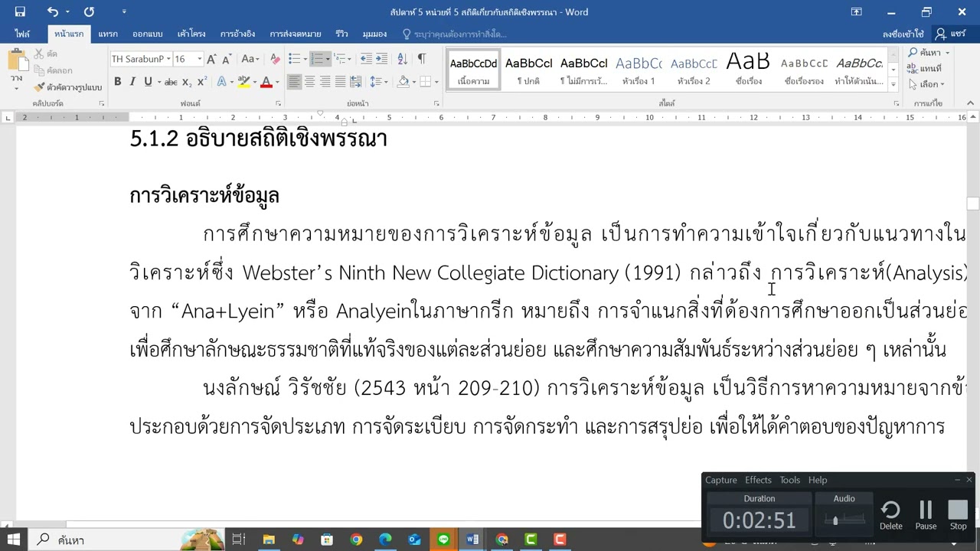Increase the paragraph indent

(382, 59)
